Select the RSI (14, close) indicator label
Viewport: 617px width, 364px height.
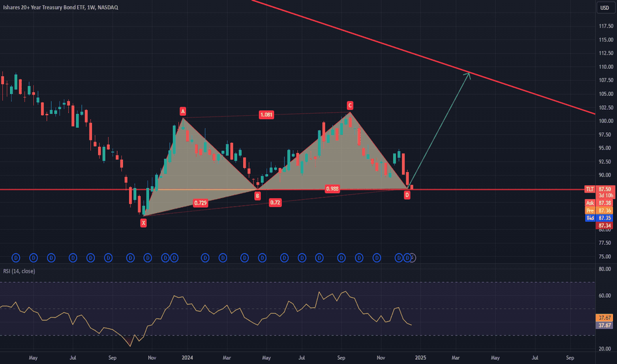tap(19, 271)
